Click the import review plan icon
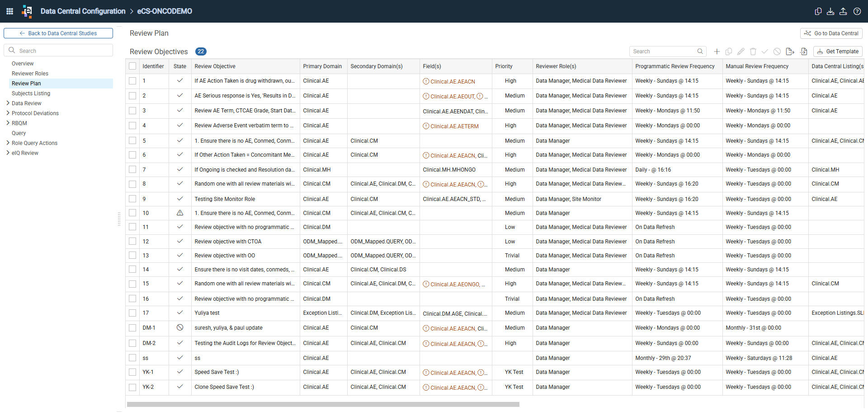This screenshot has height=415, width=868. tap(803, 51)
